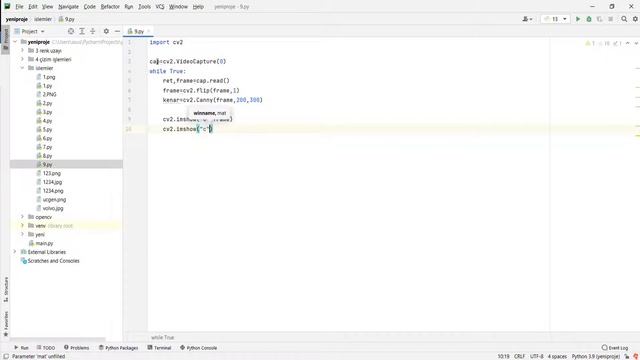Expand External Libraries node
This screenshot has height=360, width=640.
[x=16, y=252]
